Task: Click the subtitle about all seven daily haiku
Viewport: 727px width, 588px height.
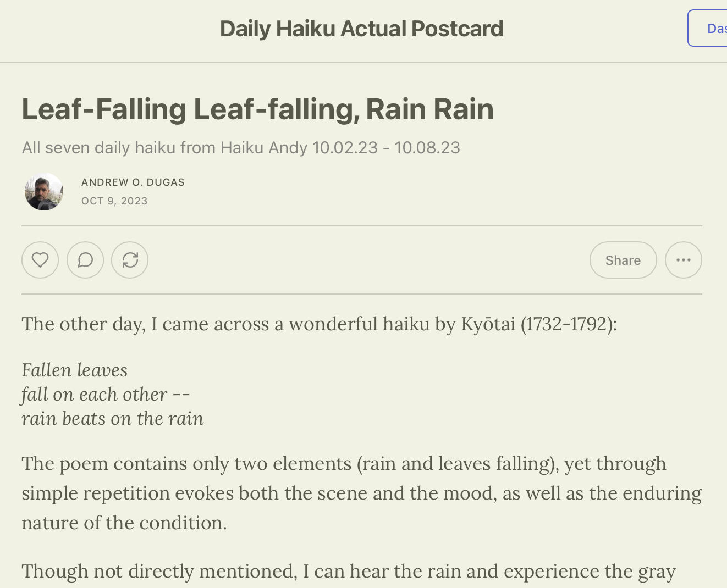Action: pyautogui.click(x=241, y=148)
